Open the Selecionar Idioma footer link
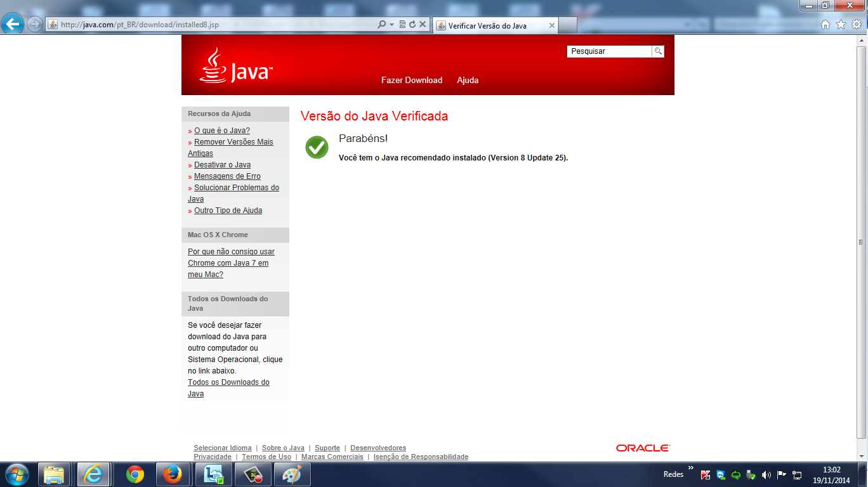This screenshot has height=487, width=868. 222,448
